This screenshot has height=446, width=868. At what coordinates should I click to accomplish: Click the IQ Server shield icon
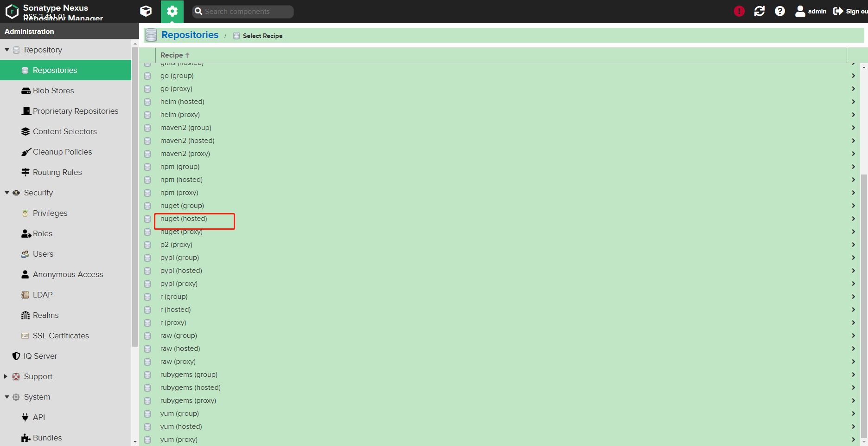coord(16,356)
